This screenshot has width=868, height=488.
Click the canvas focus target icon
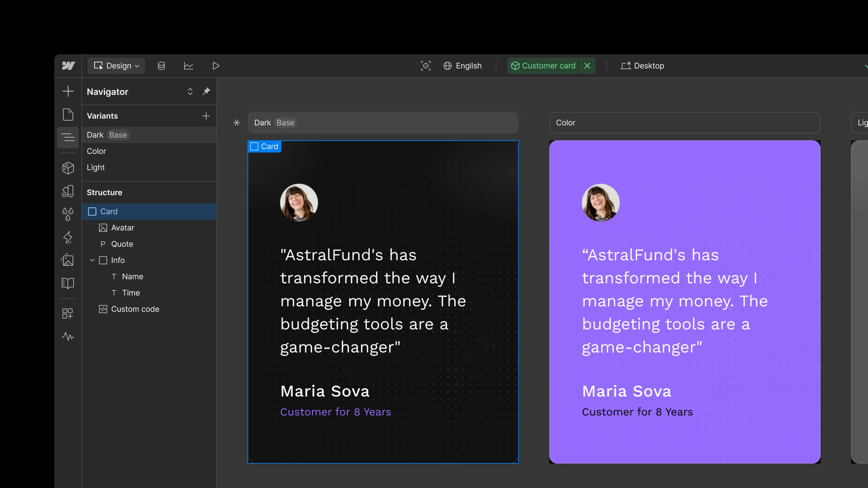click(426, 66)
